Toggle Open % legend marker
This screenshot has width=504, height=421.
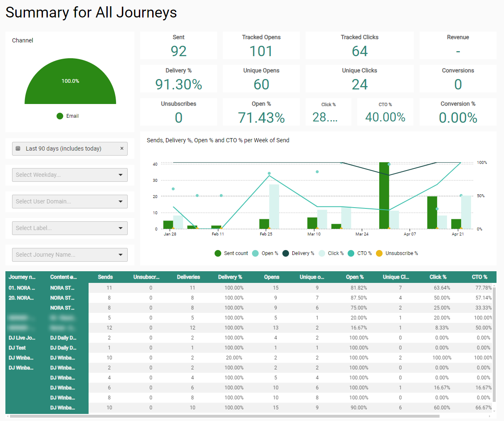click(x=255, y=253)
